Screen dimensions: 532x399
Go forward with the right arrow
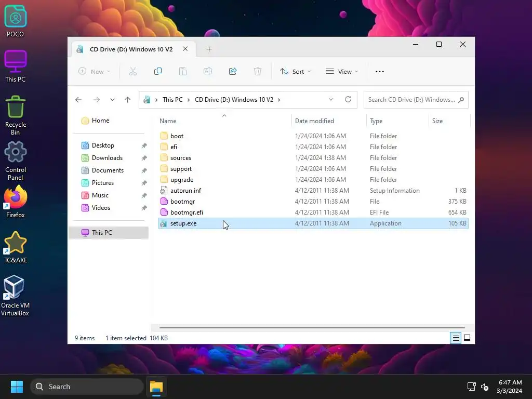click(x=96, y=100)
